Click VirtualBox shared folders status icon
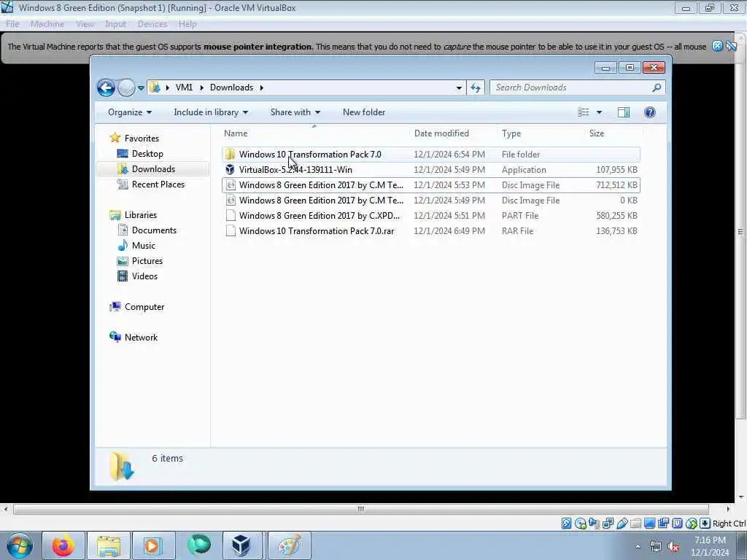 click(x=635, y=524)
